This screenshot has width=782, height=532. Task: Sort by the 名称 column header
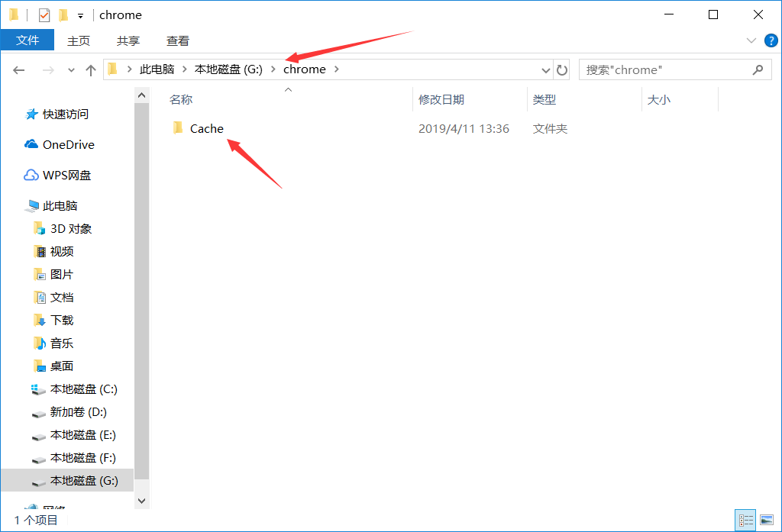tap(181, 100)
